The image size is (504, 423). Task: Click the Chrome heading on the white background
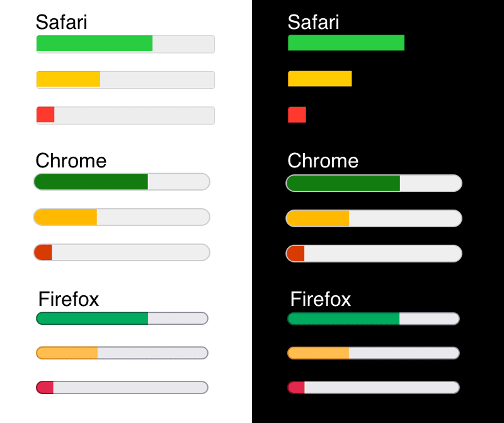point(71,161)
